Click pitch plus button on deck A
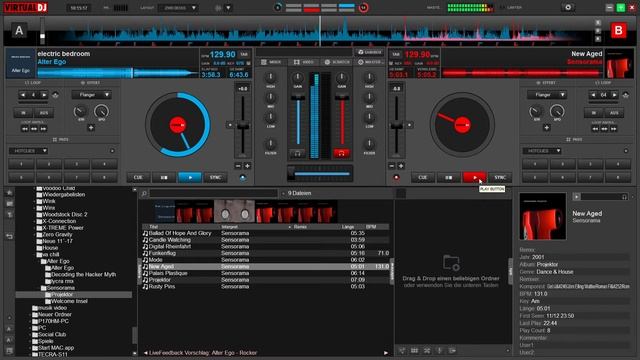Image resolution: width=640 pixels, height=360 pixels. pos(247,166)
